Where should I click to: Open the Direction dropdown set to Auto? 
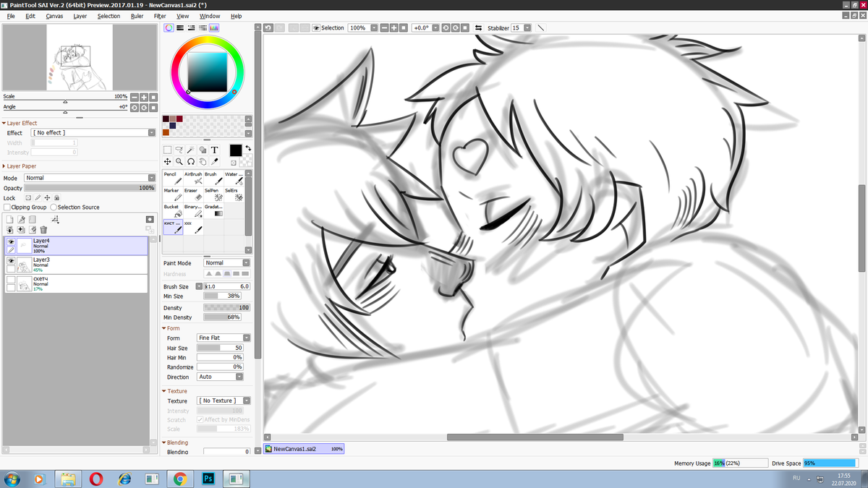click(x=220, y=377)
